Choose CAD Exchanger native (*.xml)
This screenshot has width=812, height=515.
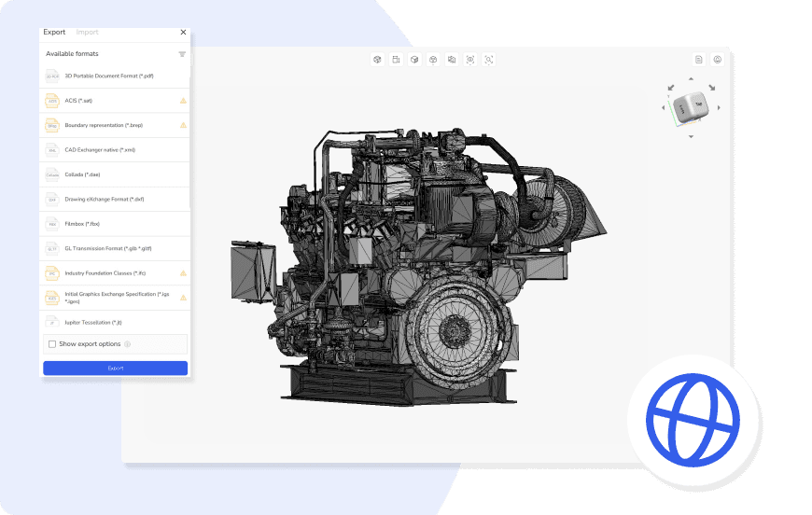tap(115, 150)
